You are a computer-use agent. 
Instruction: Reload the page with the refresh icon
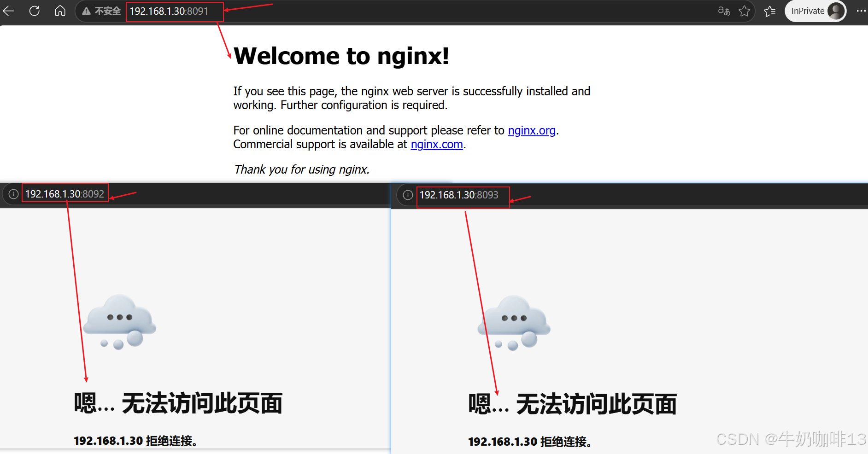[x=35, y=11]
